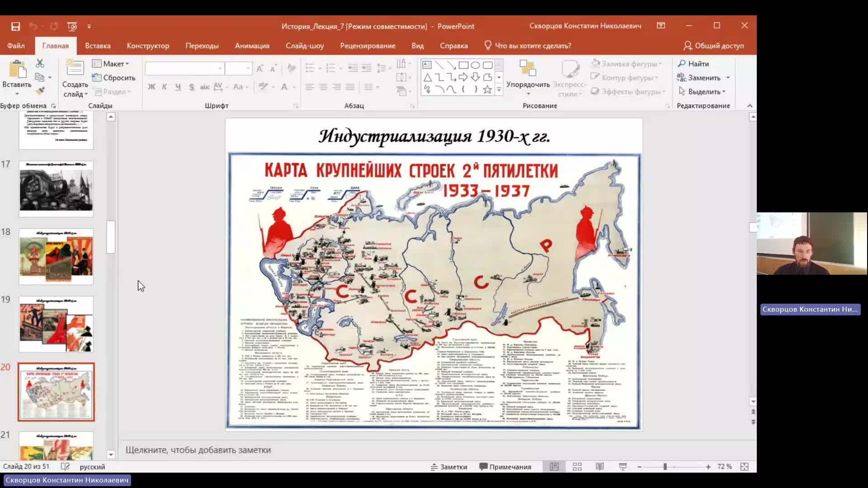The image size is (868, 488).
Task: Select slide 17 thumbnail
Action: (56, 189)
